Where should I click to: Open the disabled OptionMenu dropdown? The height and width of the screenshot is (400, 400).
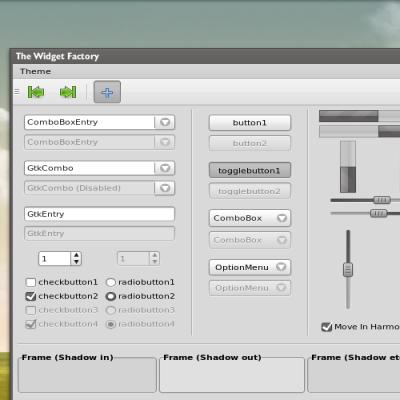click(x=250, y=288)
